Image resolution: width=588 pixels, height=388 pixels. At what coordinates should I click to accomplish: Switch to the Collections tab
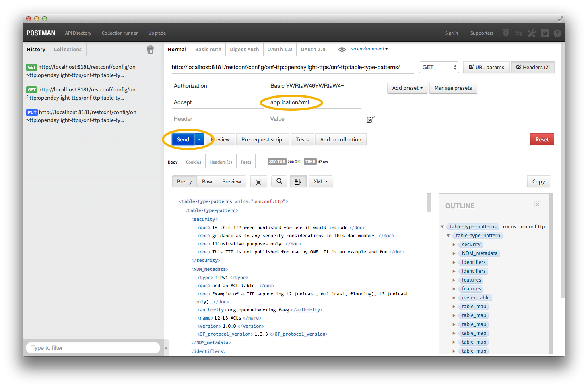coord(68,49)
